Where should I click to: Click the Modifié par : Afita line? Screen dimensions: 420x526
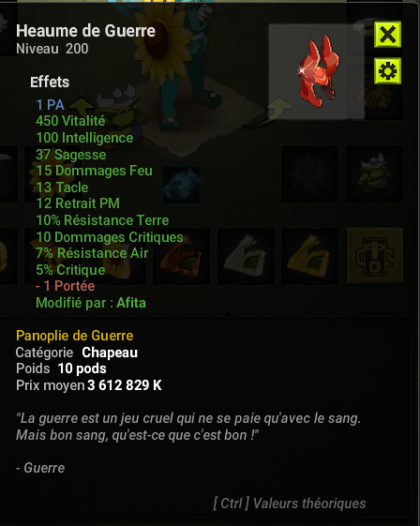[91, 303]
